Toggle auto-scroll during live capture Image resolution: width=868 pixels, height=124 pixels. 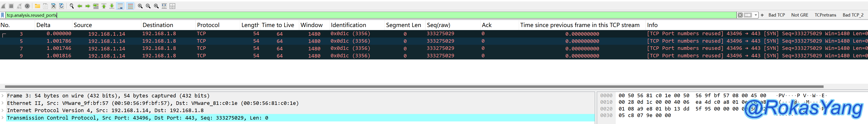120,6
